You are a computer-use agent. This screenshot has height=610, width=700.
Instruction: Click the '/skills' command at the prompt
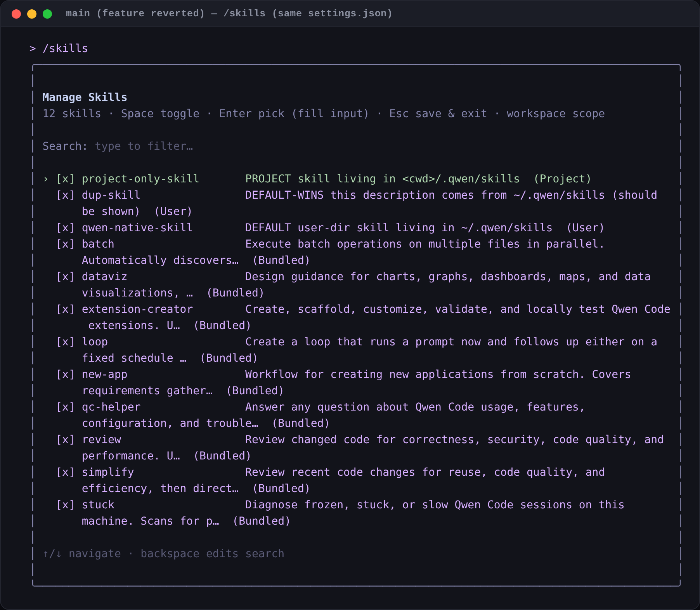click(65, 49)
